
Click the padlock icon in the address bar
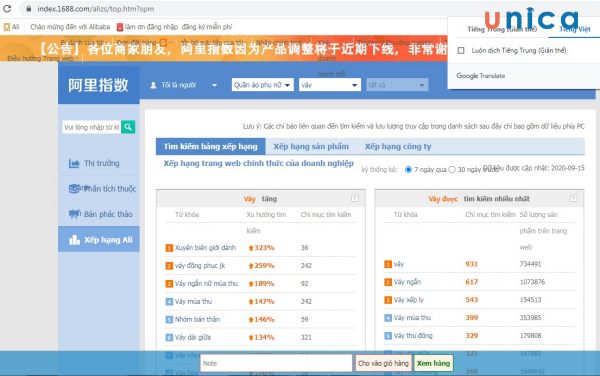tap(29, 8)
